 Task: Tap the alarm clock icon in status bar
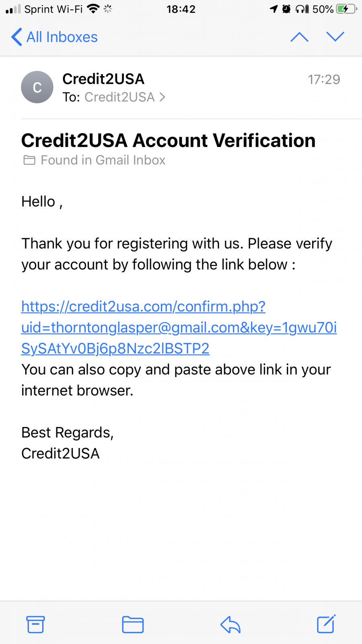286,9
